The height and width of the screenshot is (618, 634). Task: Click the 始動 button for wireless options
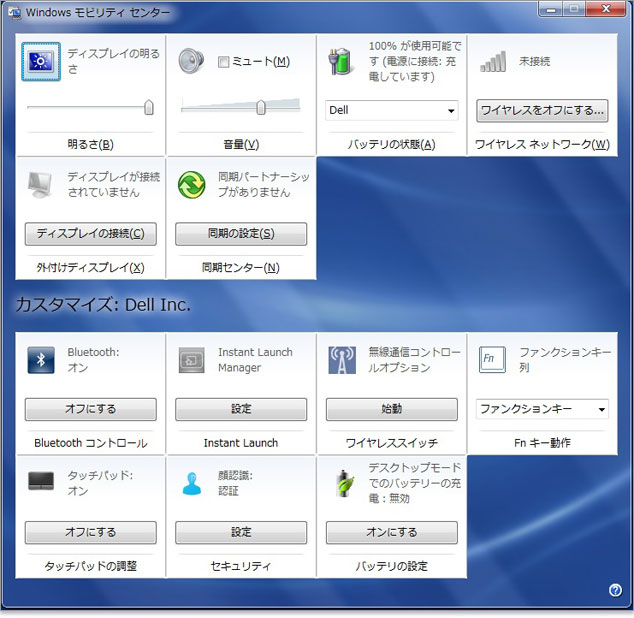tap(392, 409)
